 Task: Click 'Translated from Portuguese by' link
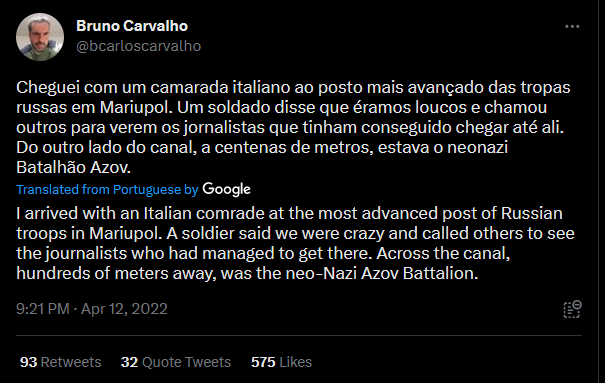(x=107, y=189)
